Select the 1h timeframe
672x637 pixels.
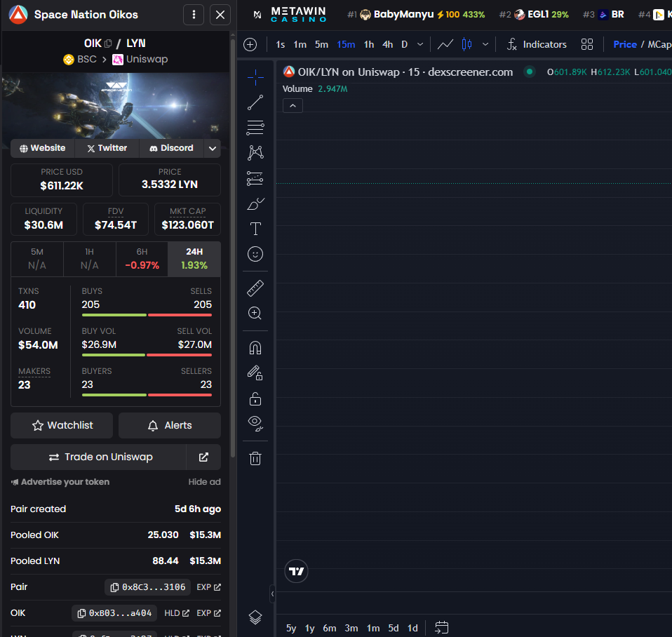pyautogui.click(x=369, y=45)
